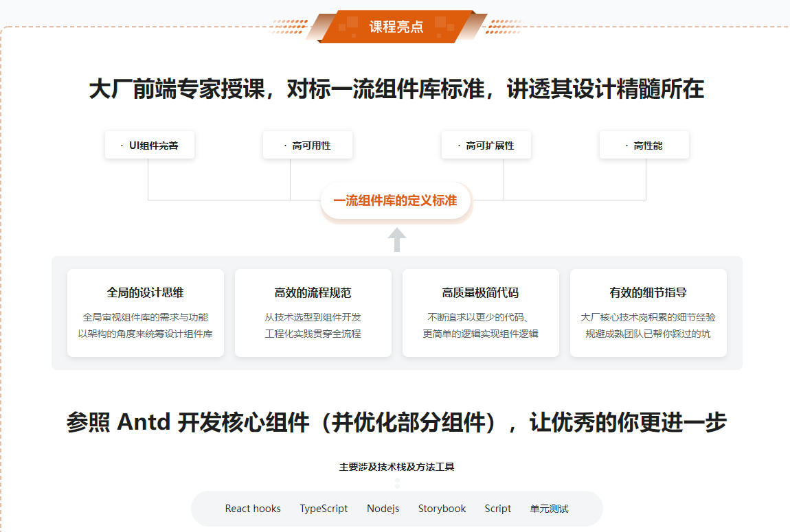Screen dimensions: 790x532
Task: Click the gray upward arrow icon
Action: [x=397, y=240]
